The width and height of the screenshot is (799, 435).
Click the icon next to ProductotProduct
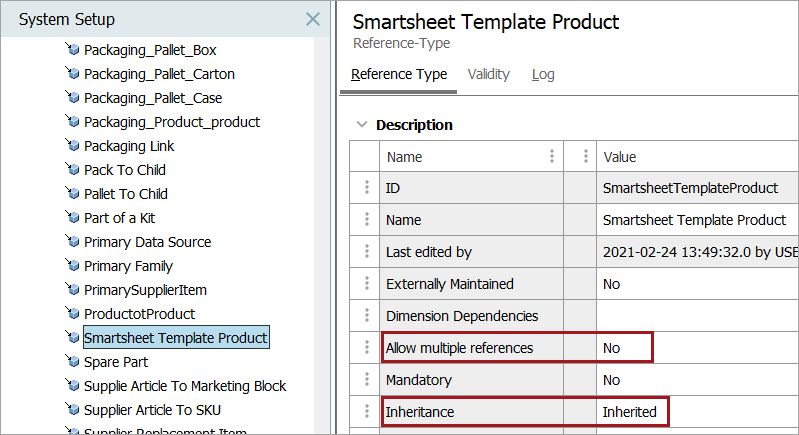(71, 313)
